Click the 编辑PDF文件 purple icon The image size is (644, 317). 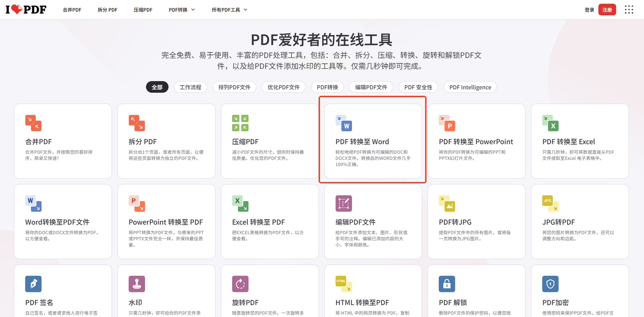point(343,203)
